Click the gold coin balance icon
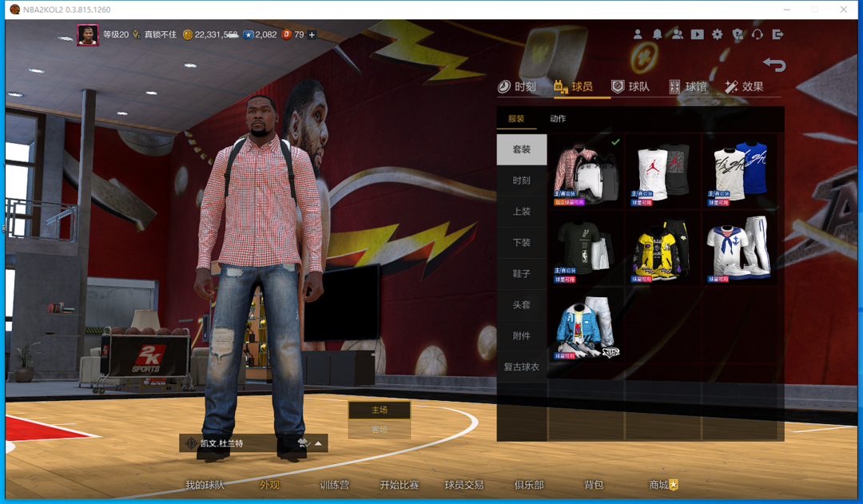 pos(187,34)
